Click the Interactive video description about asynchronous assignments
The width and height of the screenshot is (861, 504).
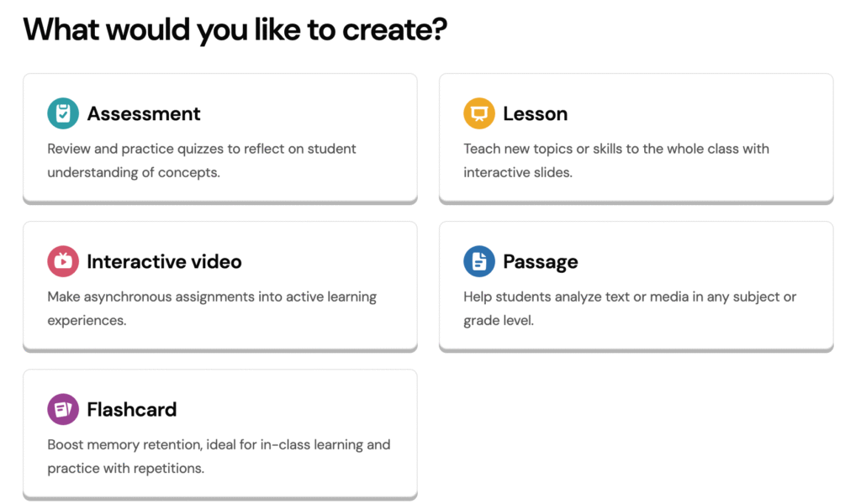[x=212, y=308]
